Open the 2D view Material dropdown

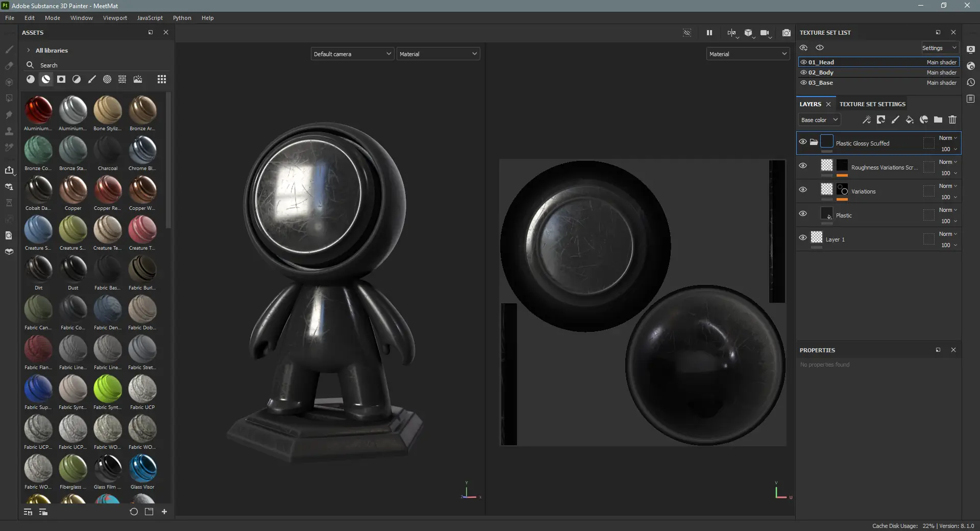click(748, 54)
